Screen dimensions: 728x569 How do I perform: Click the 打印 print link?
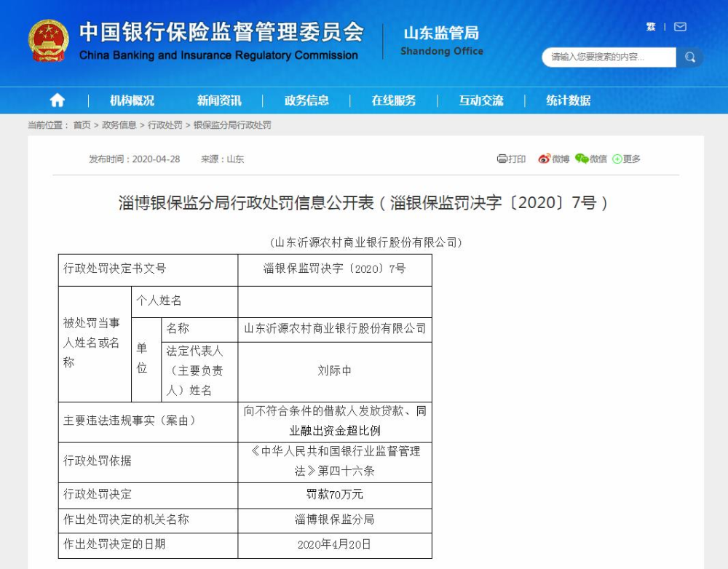511,159
